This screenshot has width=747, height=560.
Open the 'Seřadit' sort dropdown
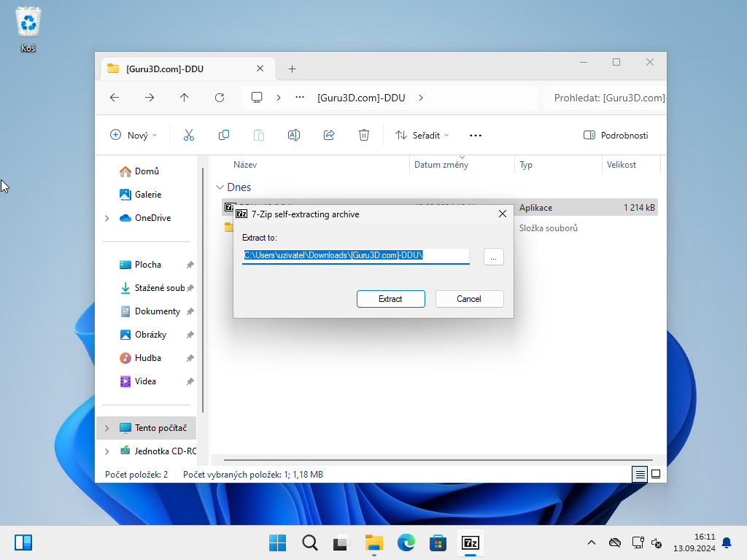pos(422,135)
